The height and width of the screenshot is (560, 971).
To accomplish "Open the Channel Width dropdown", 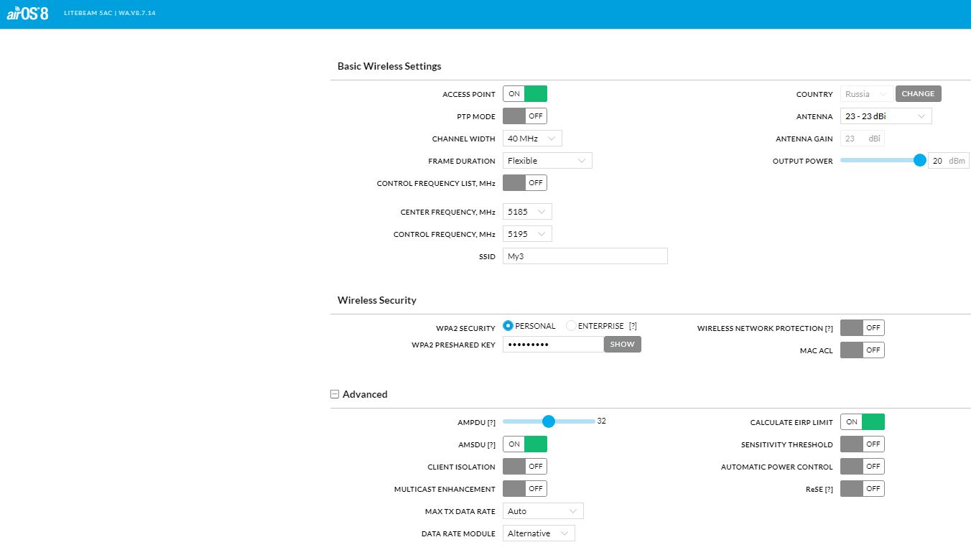I will 532,139.
